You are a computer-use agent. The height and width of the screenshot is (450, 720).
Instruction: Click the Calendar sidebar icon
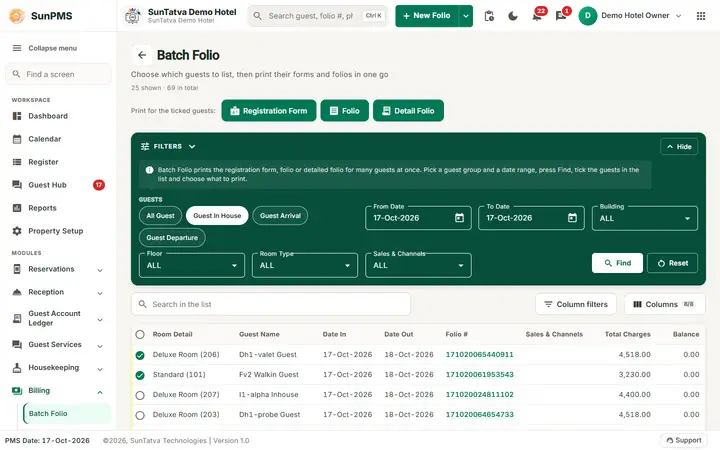coord(17,139)
